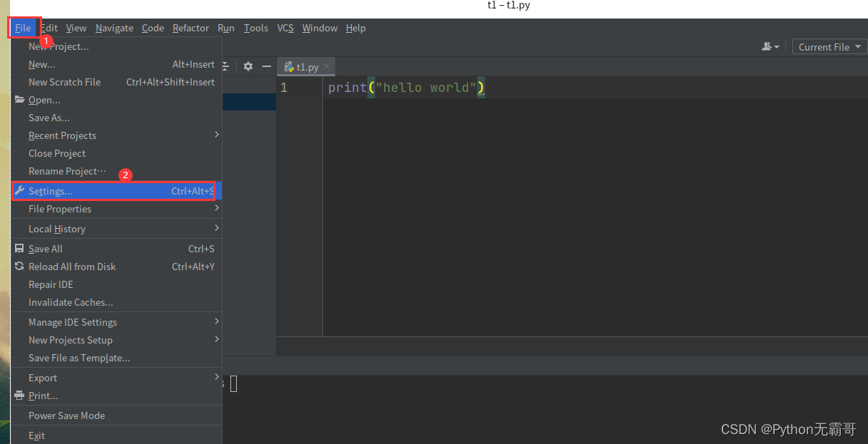Open the Refactor menu
The height and width of the screenshot is (444, 868).
(x=190, y=28)
